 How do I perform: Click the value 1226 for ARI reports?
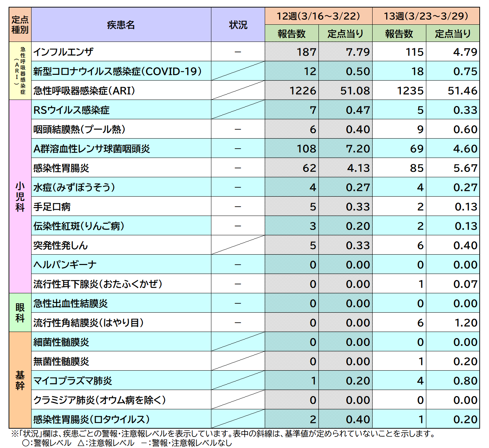click(303, 91)
